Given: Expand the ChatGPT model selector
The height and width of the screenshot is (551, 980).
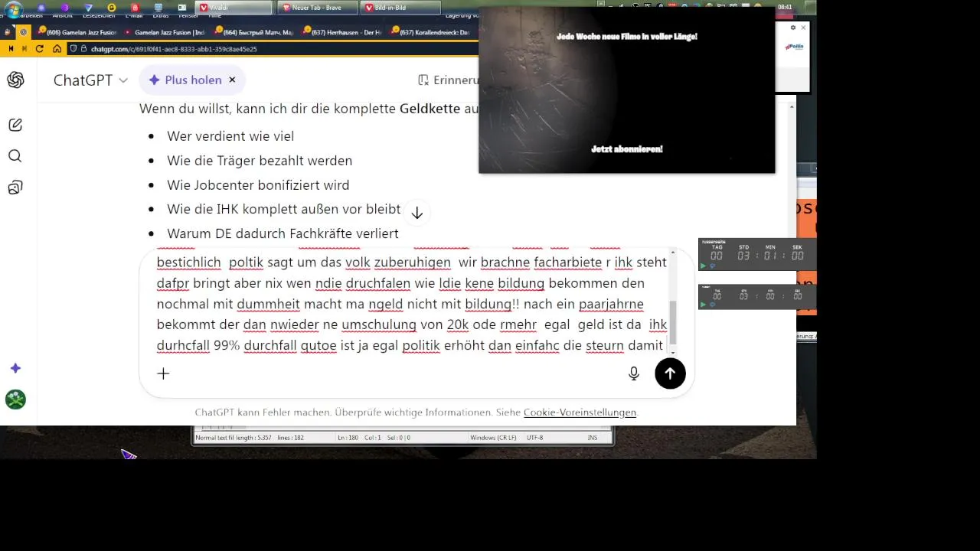Looking at the screenshot, I should pyautogui.click(x=90, y=80).
